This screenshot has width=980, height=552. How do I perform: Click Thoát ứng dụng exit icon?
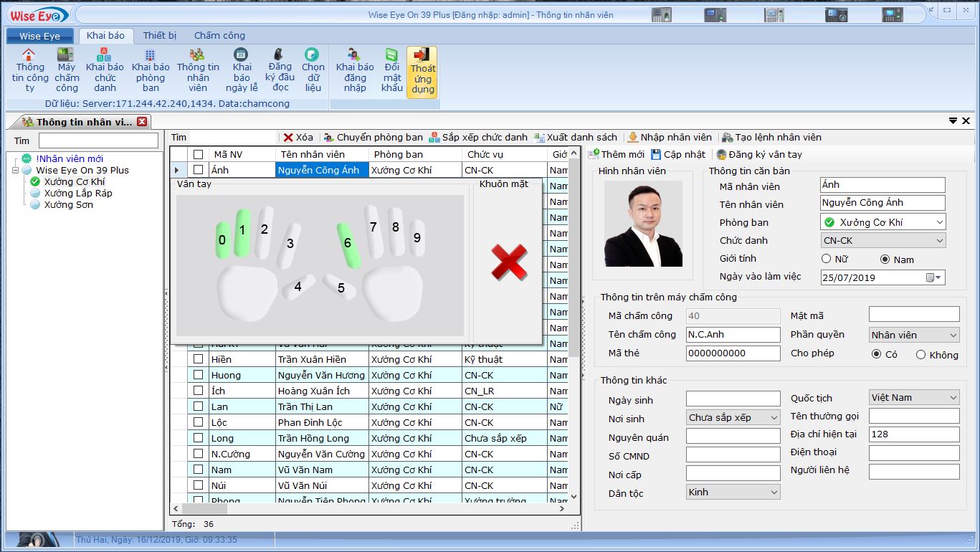[422, 56]
